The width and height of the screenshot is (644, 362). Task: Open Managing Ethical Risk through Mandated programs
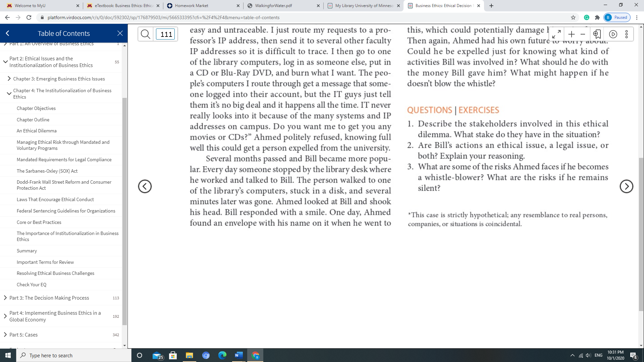click(x=63, y=145)
